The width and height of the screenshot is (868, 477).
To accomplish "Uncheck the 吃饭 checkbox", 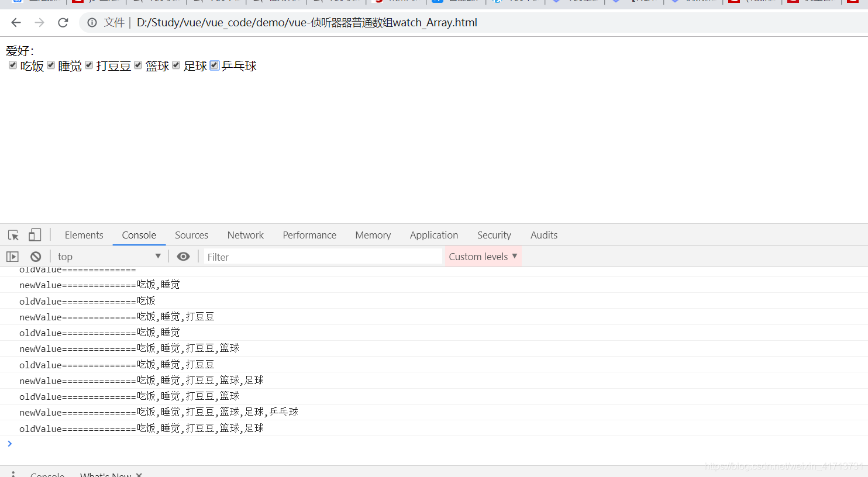I will 13,65.
